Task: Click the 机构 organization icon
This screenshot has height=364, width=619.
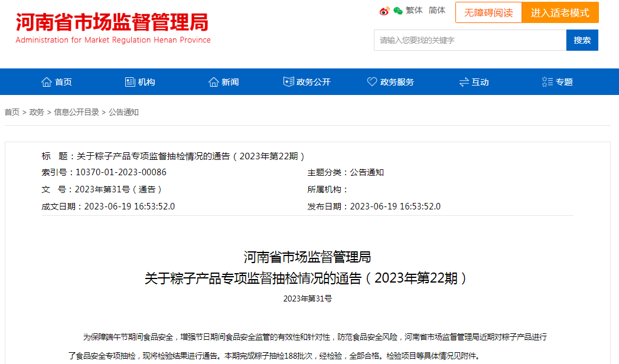Action: (x=130, y=82)
